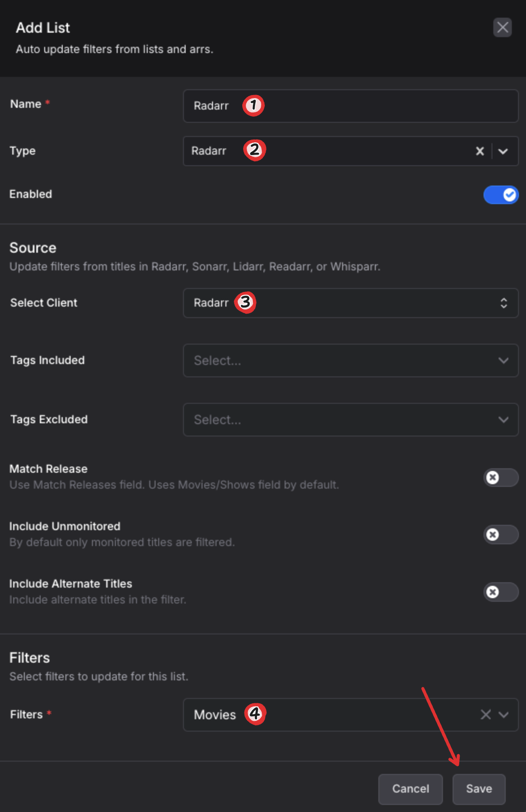Enable Include Alternate Titles switch

[x=500, y=592]
